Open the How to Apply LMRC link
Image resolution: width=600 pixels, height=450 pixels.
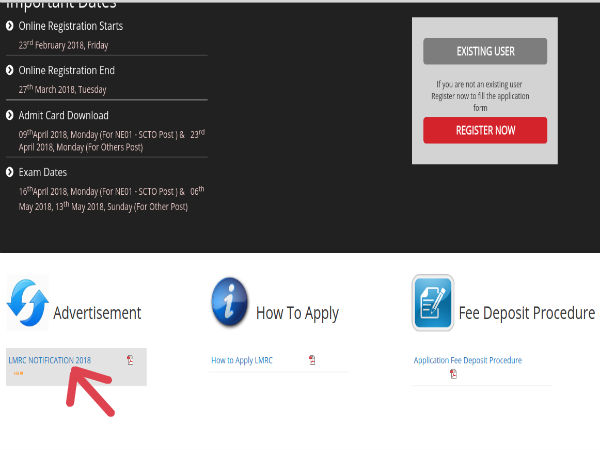click(x=242, y=360)
